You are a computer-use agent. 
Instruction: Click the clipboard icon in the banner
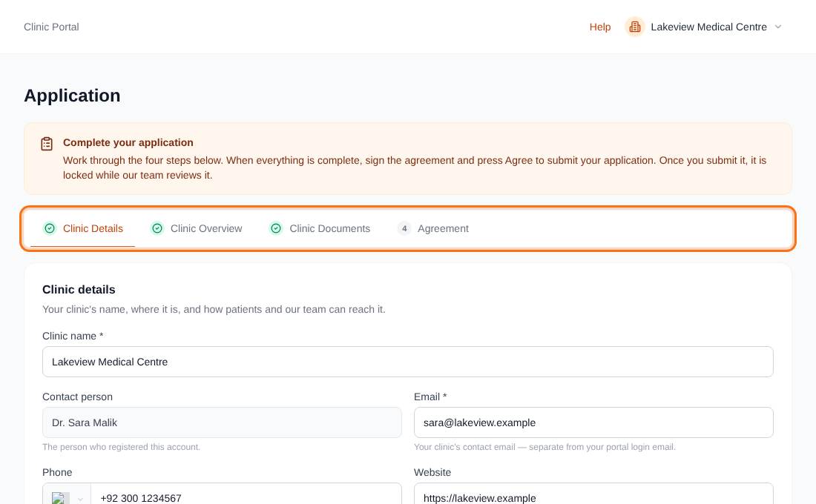pyautogui.click(x=47, y=144)
